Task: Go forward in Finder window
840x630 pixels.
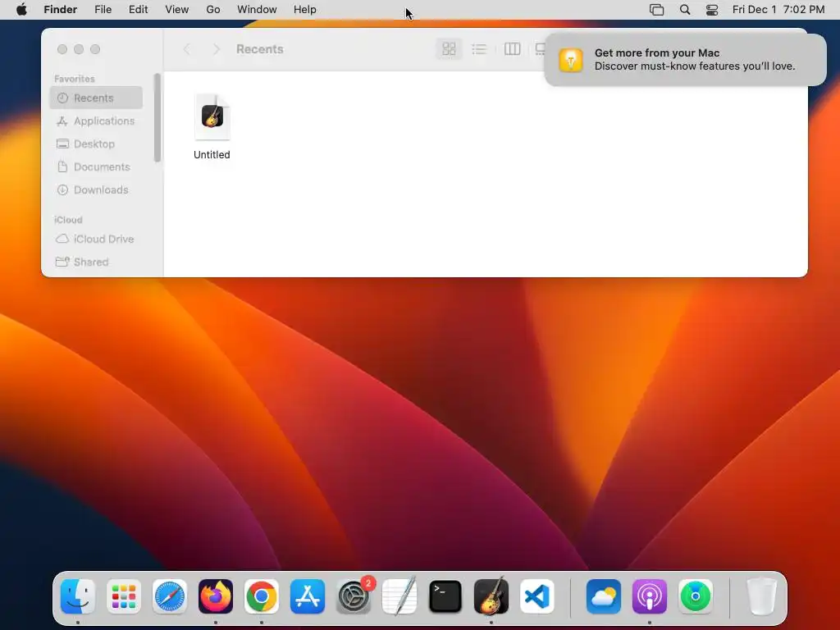Action: click(x=217, y=49)
